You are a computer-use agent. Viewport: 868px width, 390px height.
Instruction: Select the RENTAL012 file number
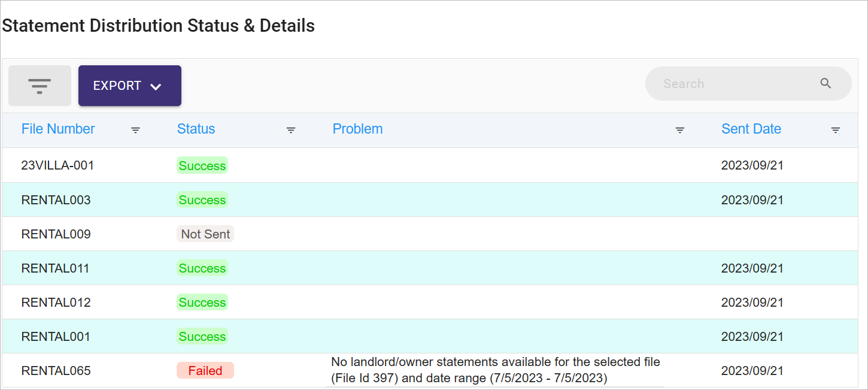point(56,303)
